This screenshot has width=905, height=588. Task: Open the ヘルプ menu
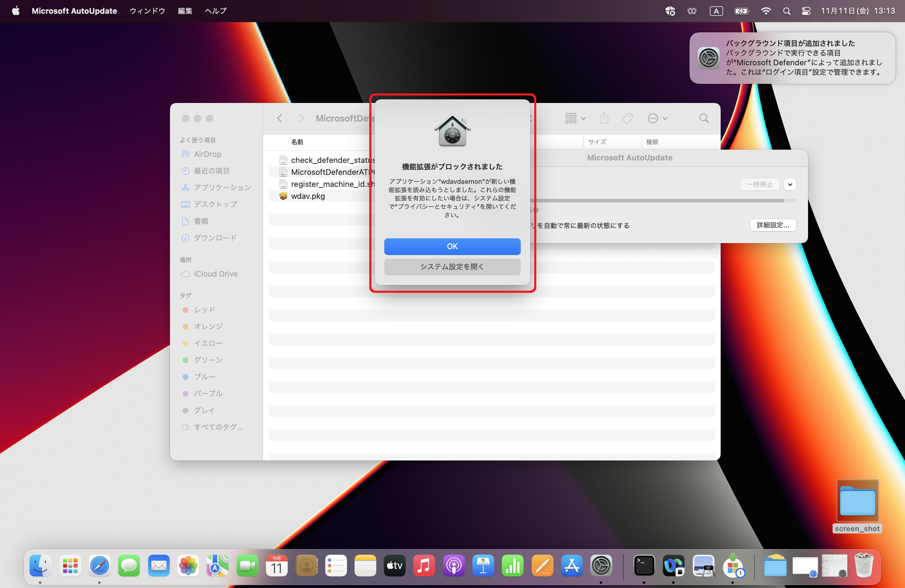215,11
